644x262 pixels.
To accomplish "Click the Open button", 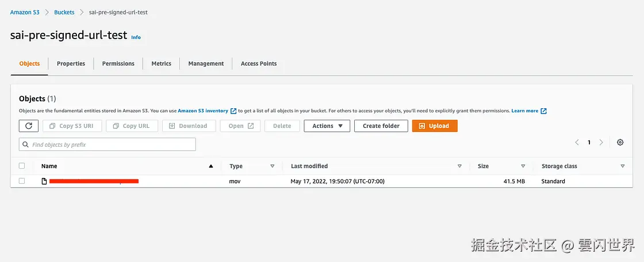I will point(240,126).
